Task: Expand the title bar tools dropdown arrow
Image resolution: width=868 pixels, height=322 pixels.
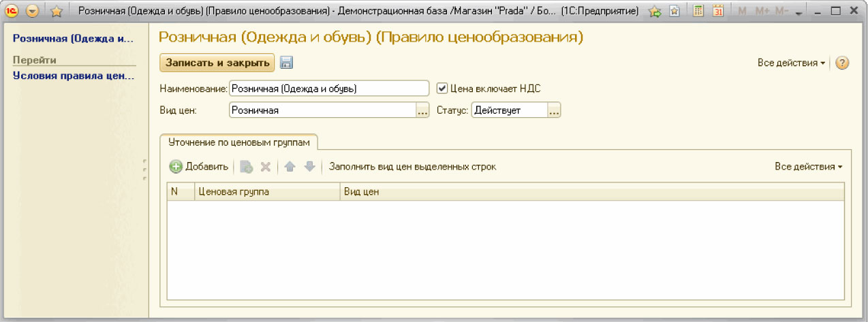Action: pyautogui.click(x=800, y=12)
